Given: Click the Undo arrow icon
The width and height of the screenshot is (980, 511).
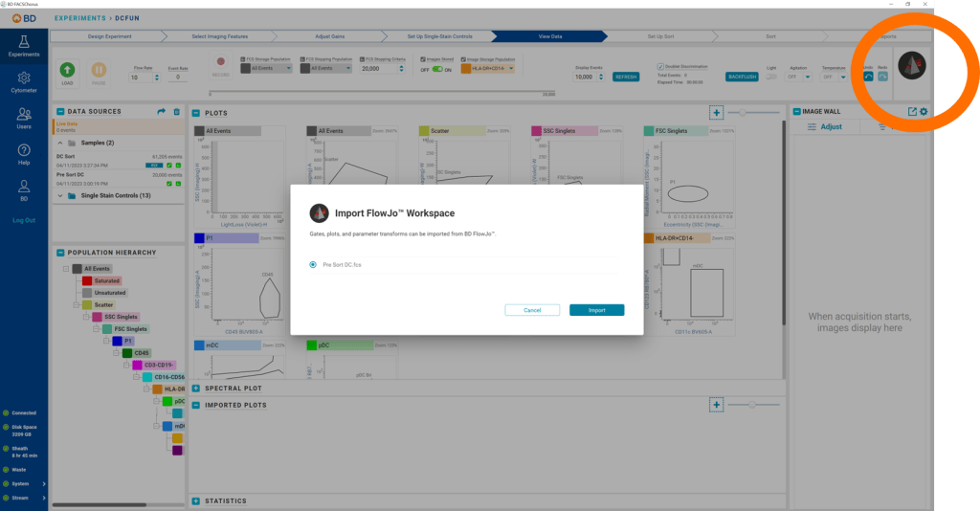Looking at the screenshot, I should click(x=867, y=76).
